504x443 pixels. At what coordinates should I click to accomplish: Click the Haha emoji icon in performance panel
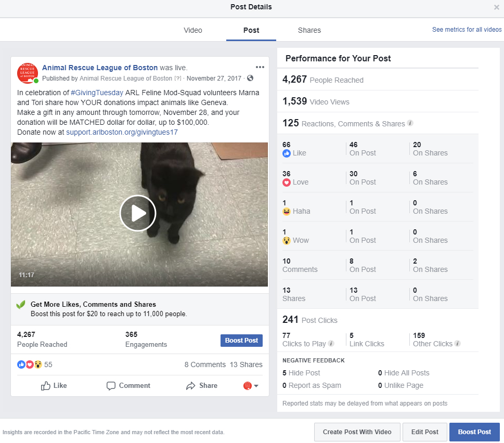pos(287,212)
